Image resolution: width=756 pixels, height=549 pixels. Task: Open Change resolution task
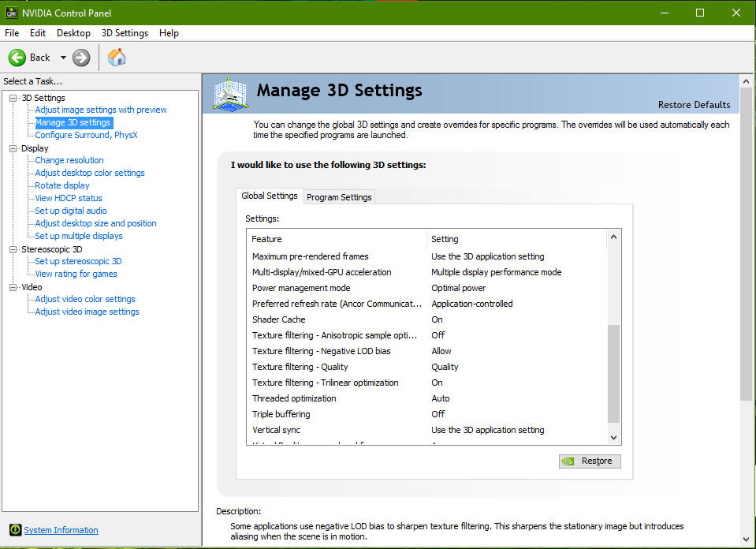[69, 160]
